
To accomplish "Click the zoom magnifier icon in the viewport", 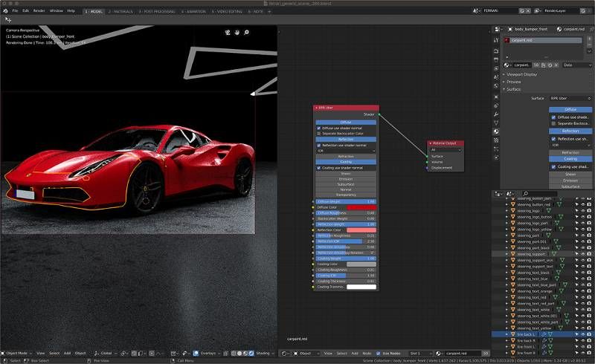I will (246, 33).
